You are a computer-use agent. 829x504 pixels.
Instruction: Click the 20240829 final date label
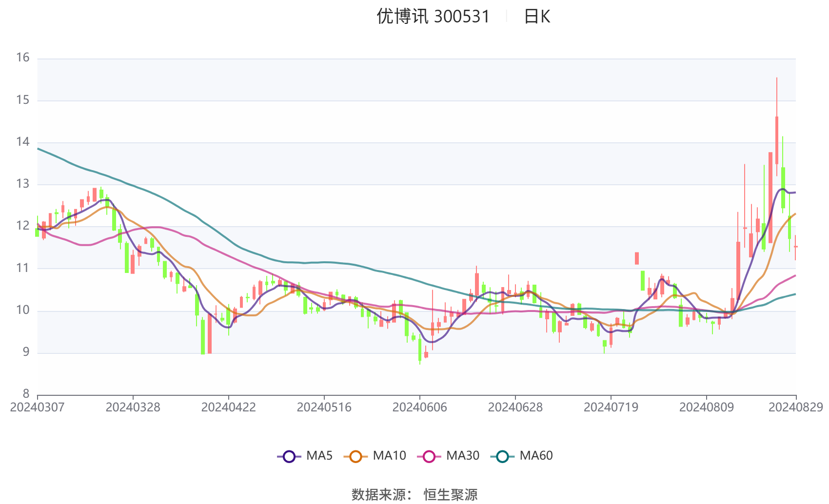click(796, 407)
